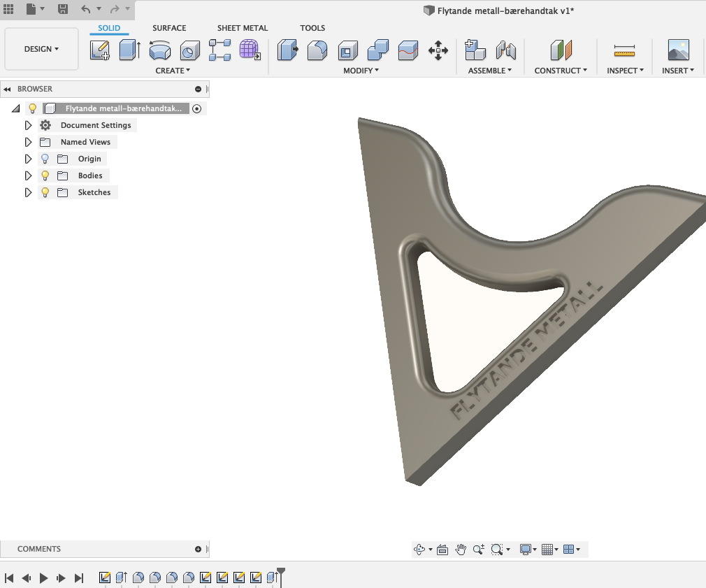Play the timeline
Image resolution: width=706 pixels, height=588 pixels.
coord(43,578)
